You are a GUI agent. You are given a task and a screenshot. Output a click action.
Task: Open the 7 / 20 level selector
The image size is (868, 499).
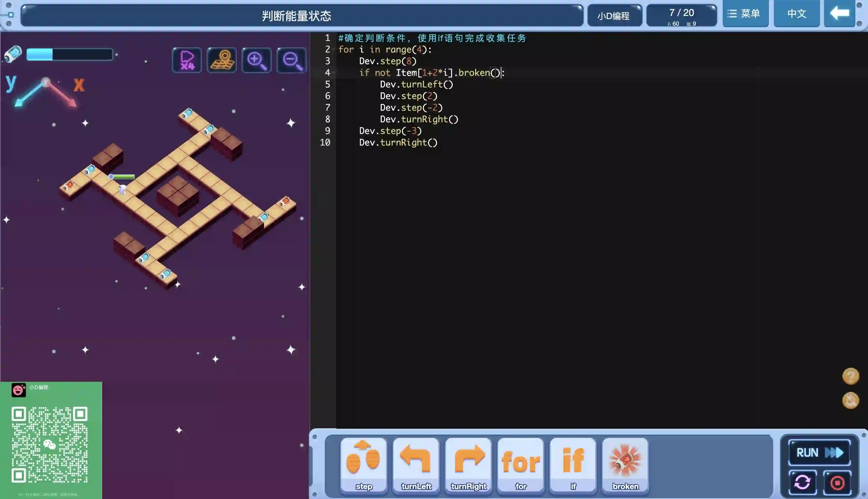tap(681, 16)
